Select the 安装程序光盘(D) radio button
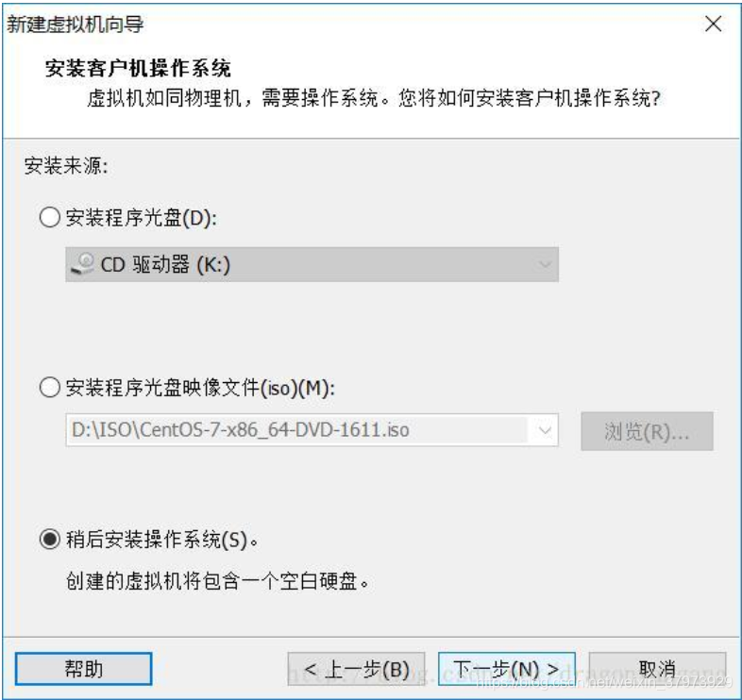This screenshot has height=700, width=742. pyautogui.click(x=50, y=218)
